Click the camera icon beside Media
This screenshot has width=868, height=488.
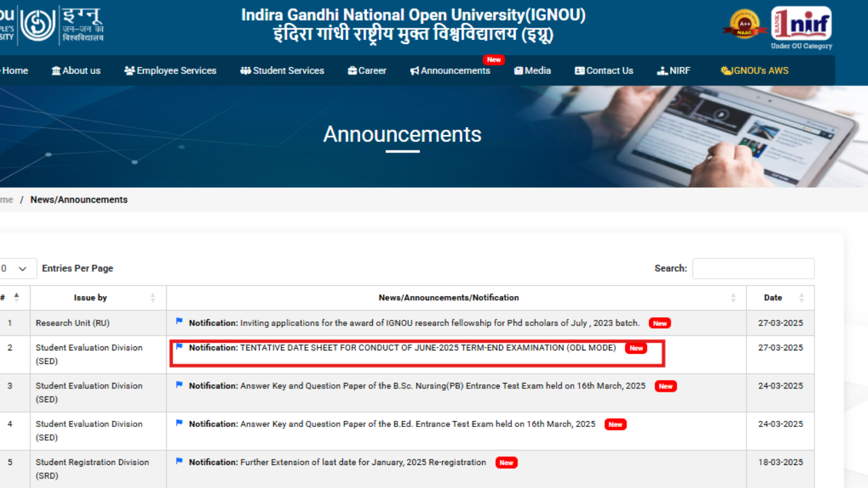[519, 70]
